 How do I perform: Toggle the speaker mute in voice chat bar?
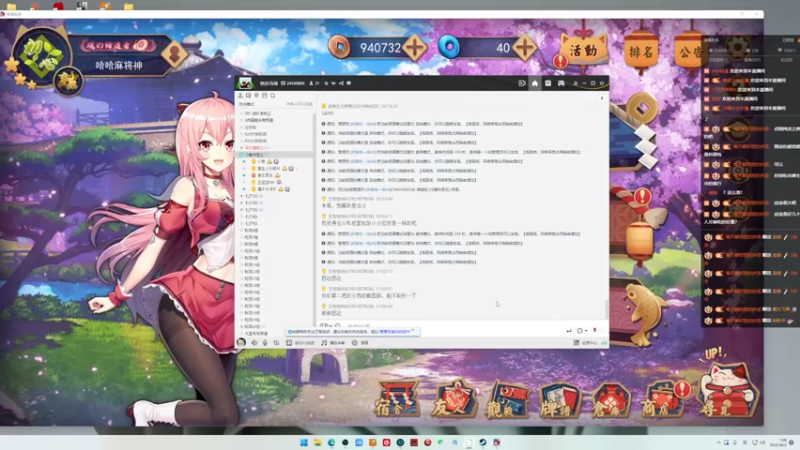(x=255, y=343)
